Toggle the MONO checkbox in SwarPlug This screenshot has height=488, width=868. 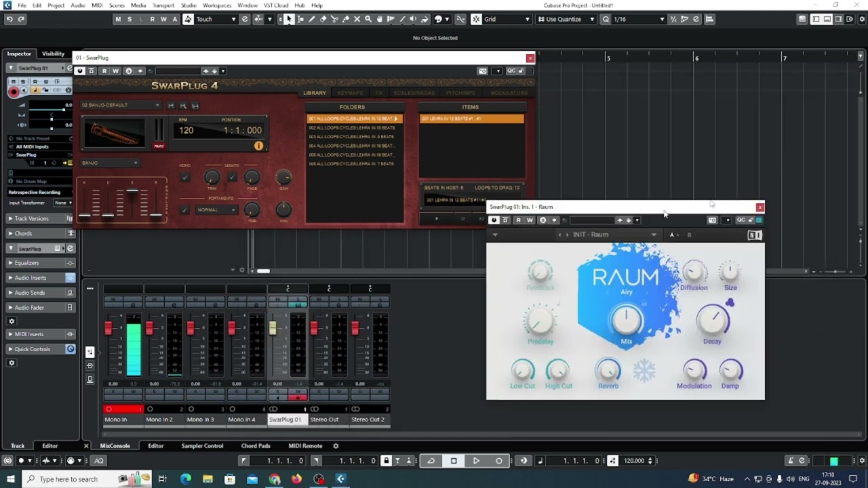(184, 178)
